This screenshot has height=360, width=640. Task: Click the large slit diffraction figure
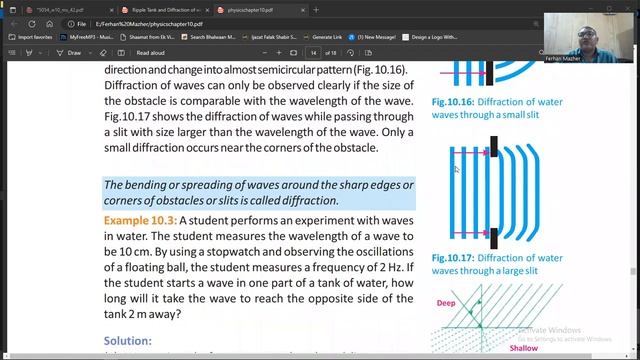(494, 192)
